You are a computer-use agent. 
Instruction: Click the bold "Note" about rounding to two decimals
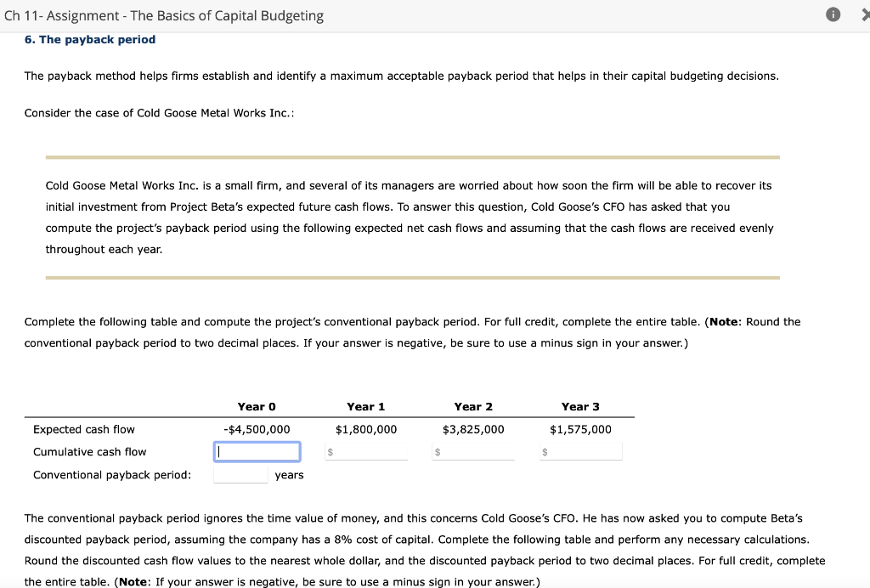coord(724,322)
